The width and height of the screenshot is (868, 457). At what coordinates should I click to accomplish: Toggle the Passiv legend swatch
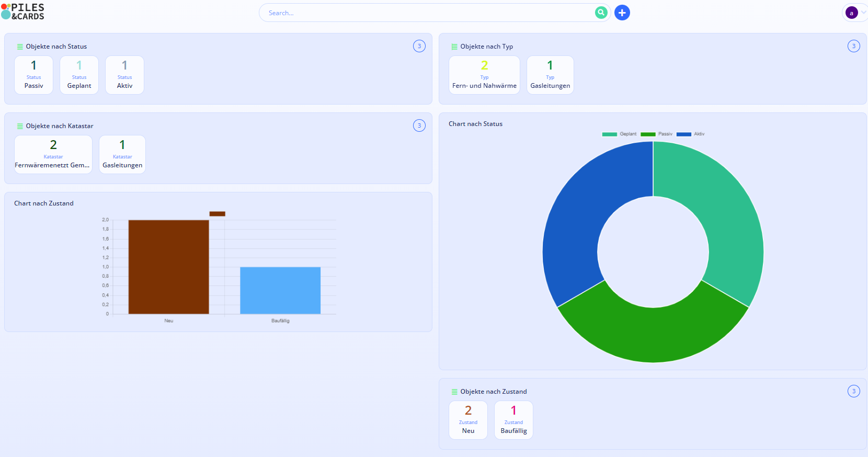(648, 134)
